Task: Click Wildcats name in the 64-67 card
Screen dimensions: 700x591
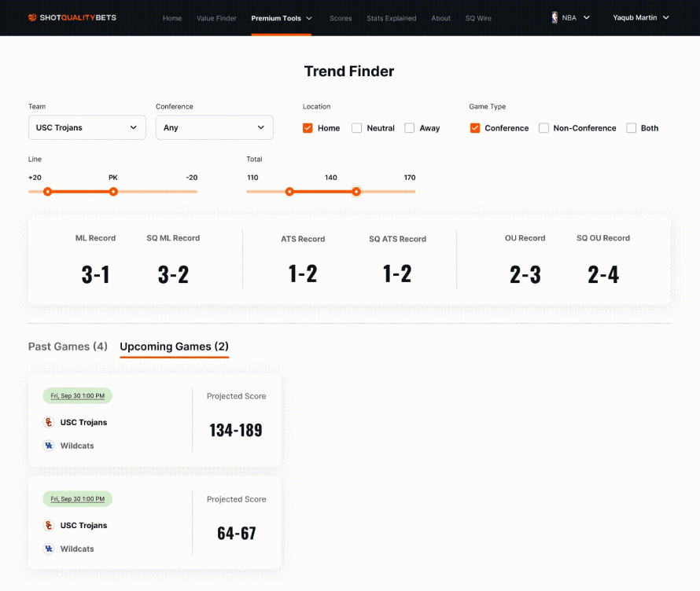Action: point(77,549)
